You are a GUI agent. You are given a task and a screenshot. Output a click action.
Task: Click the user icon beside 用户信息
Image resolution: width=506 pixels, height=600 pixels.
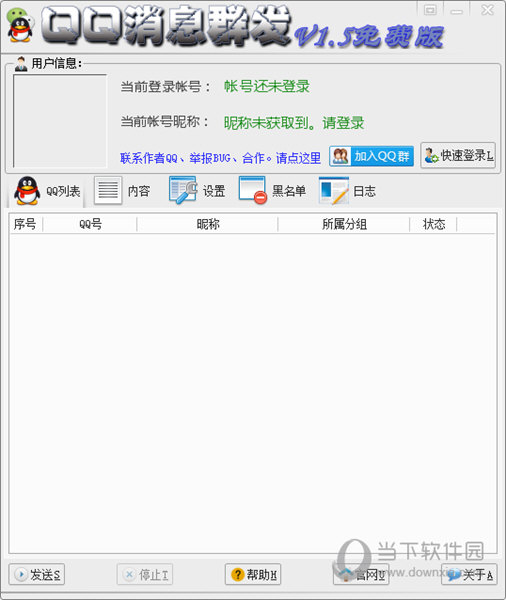(21, 63)
